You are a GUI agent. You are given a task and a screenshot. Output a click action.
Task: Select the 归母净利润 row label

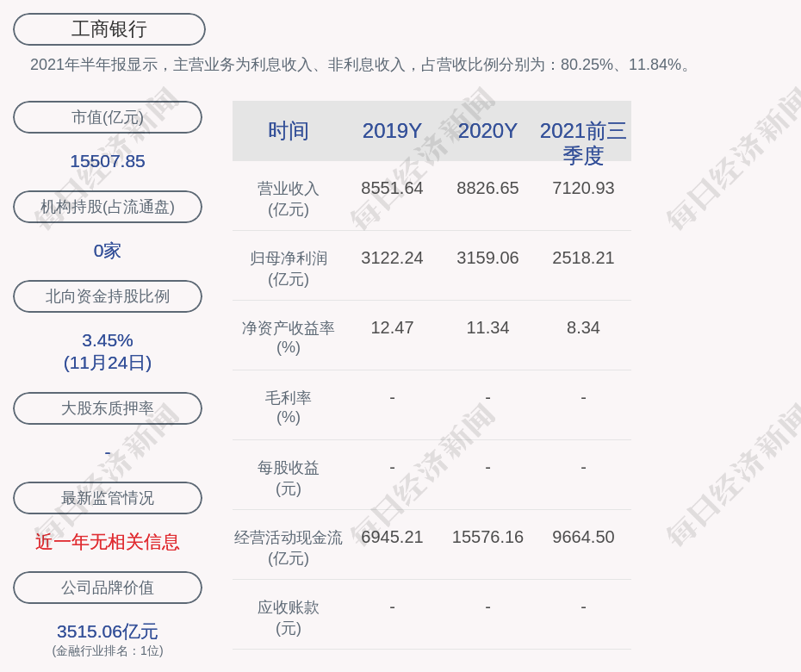pos(289,268)
